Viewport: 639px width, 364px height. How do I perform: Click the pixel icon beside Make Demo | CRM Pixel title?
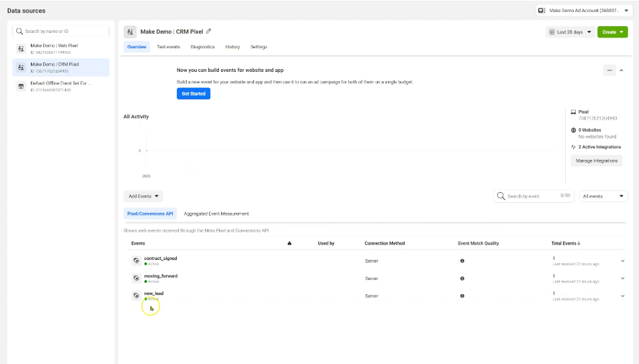[130, 32]
